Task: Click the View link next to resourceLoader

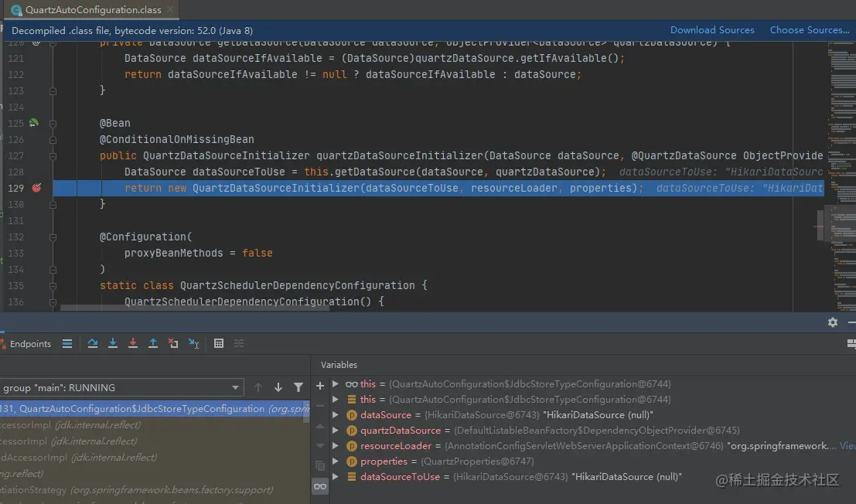Action: 847,445
